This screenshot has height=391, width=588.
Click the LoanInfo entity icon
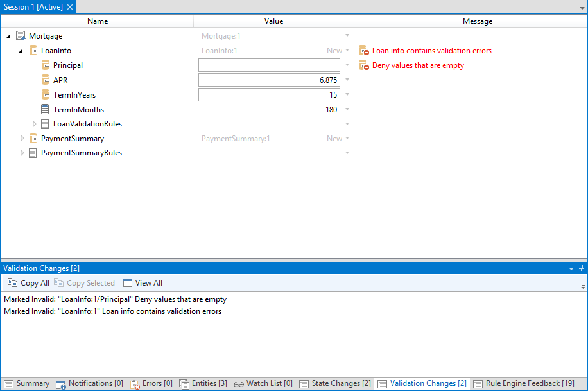[x=33, y=51]
